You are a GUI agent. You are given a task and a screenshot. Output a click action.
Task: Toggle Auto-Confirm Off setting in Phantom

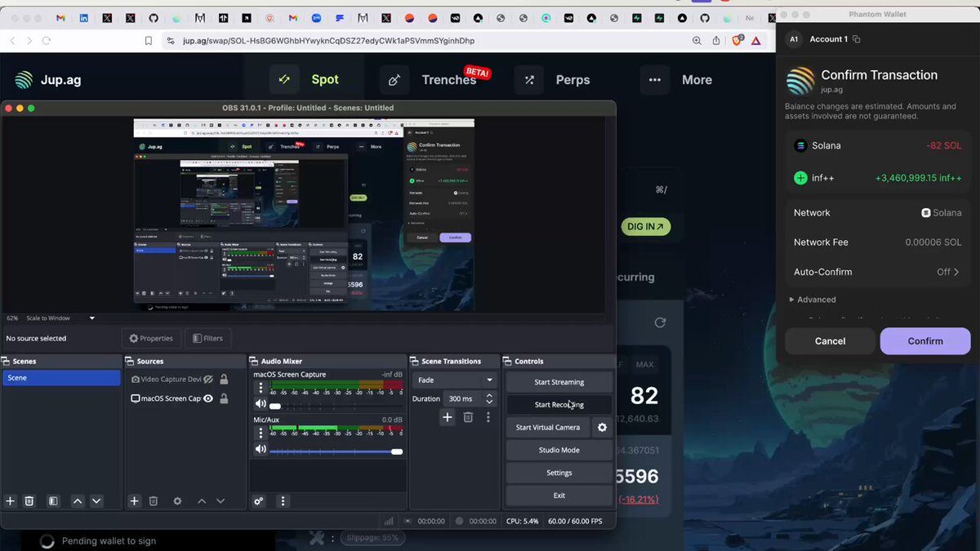(948, 272)
